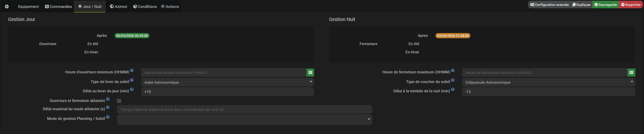Click 'En été' under Gestion Jour
The height and width of the screenshot is (134, 644).
93,44
